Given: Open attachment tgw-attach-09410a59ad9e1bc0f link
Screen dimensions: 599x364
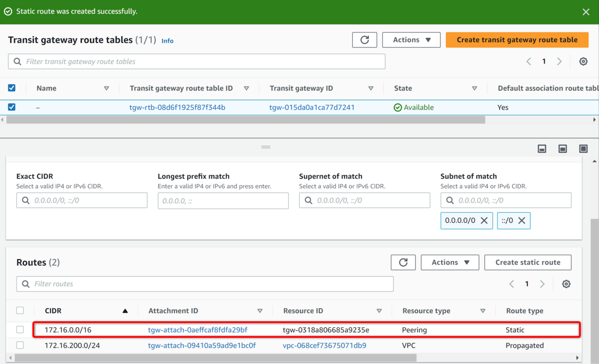Looking at the screenshot, I should click(202, 346).
